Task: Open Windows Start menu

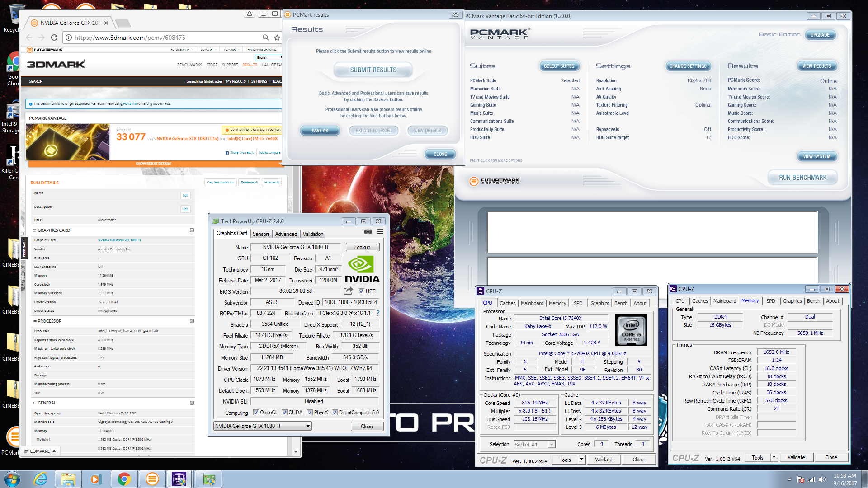Action: click(x=12, y=479)
